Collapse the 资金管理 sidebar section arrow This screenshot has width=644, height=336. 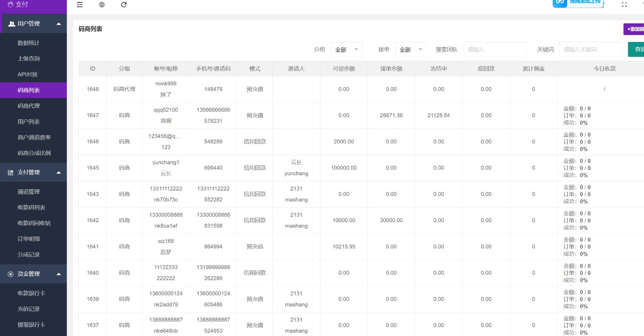[x=59, y=274]
